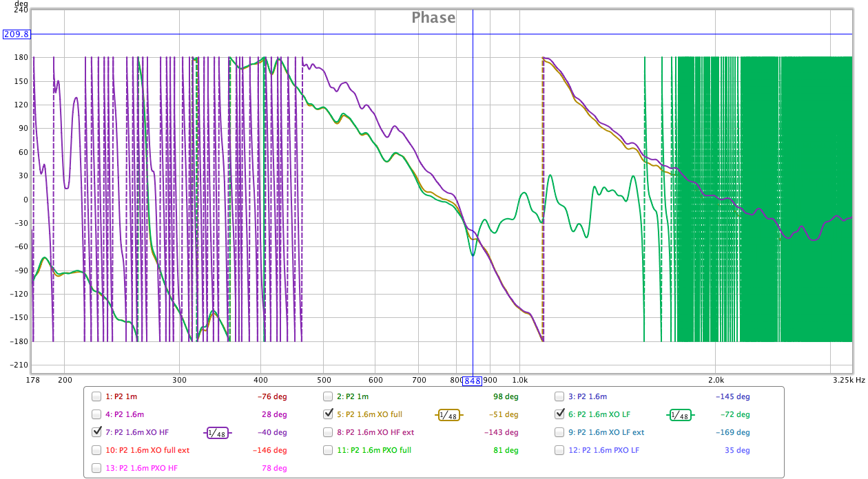The height and width of the screenshot is (479, 868).
Task: Click the green 1/48 smoothing indicator for XO LF
Action: [x=679, y=415]
